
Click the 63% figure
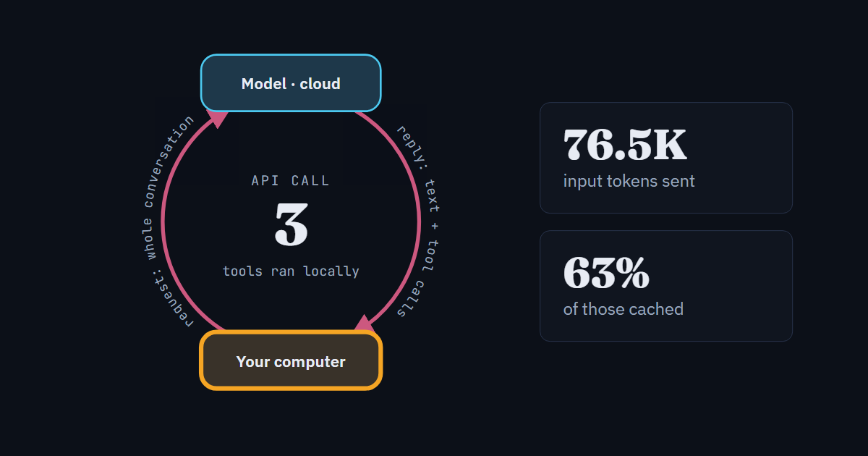pos(606,273)
